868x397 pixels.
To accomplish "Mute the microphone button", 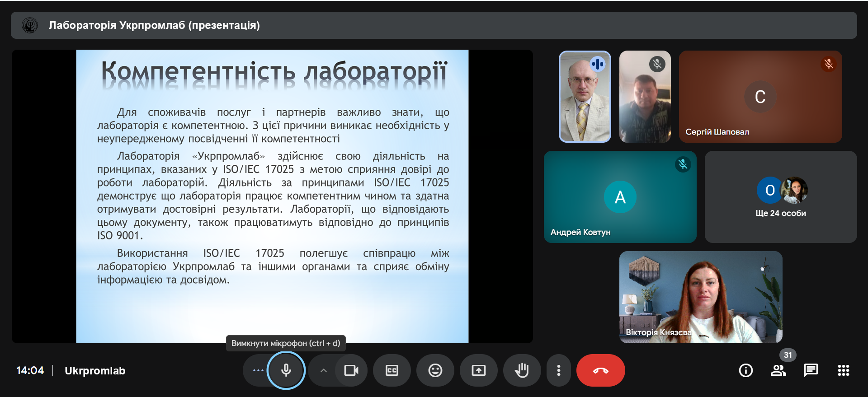I will tap(286, 370).
